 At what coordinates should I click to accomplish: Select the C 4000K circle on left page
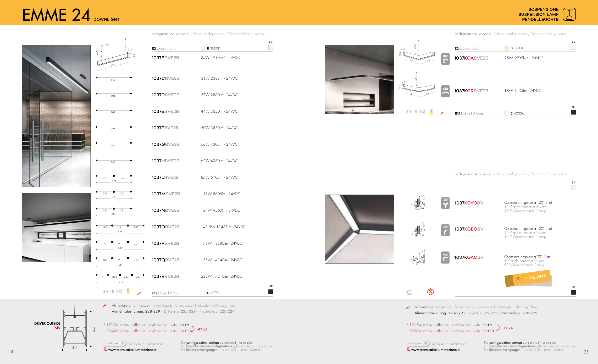click(x=203, y=293)
